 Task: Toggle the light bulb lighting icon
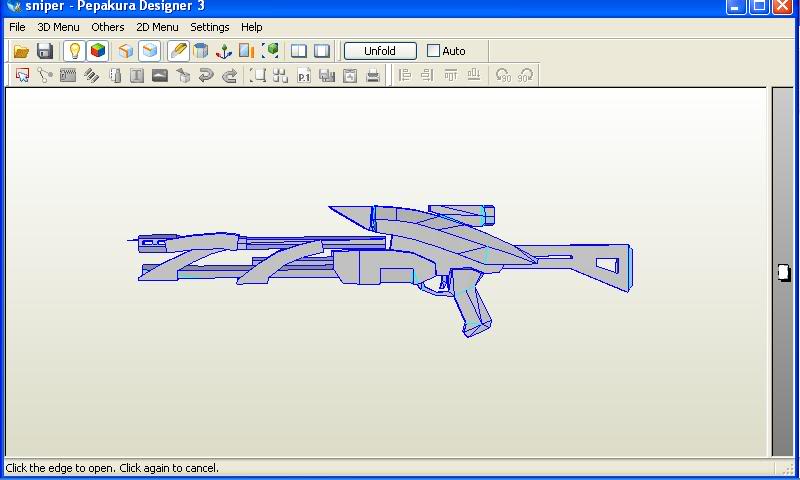pyautogui.click(x=74, y=51)
